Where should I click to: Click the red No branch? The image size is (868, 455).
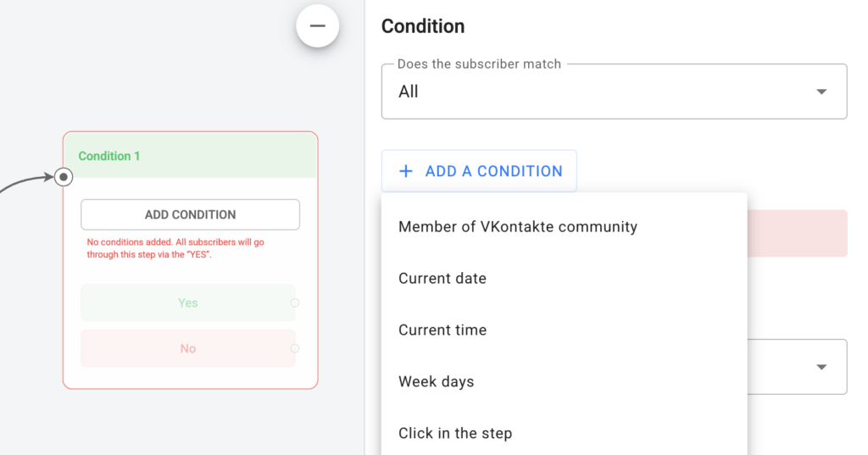click(x=187, y=348)
